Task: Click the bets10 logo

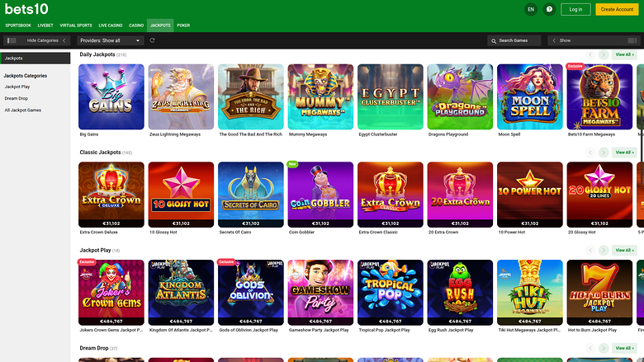Action: click(26, 9)
